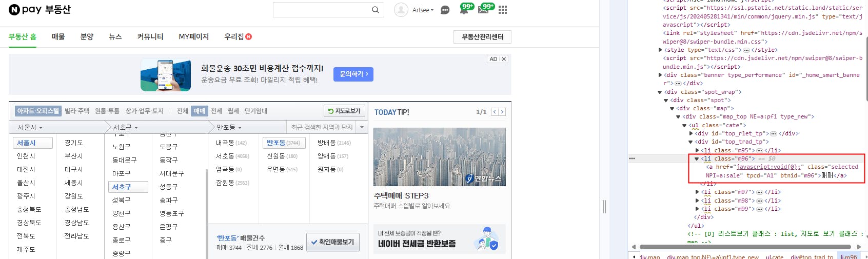Click three-dots menu beside selected DevTools row
The image size is (868, 259).
[x=632, y=158]
